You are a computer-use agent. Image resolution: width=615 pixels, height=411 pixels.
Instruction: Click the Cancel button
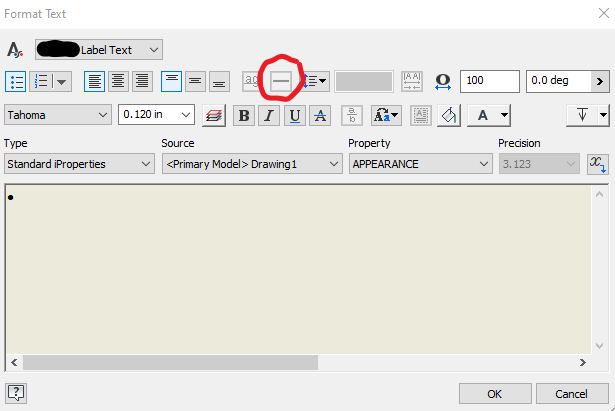[x=572, y=394]
